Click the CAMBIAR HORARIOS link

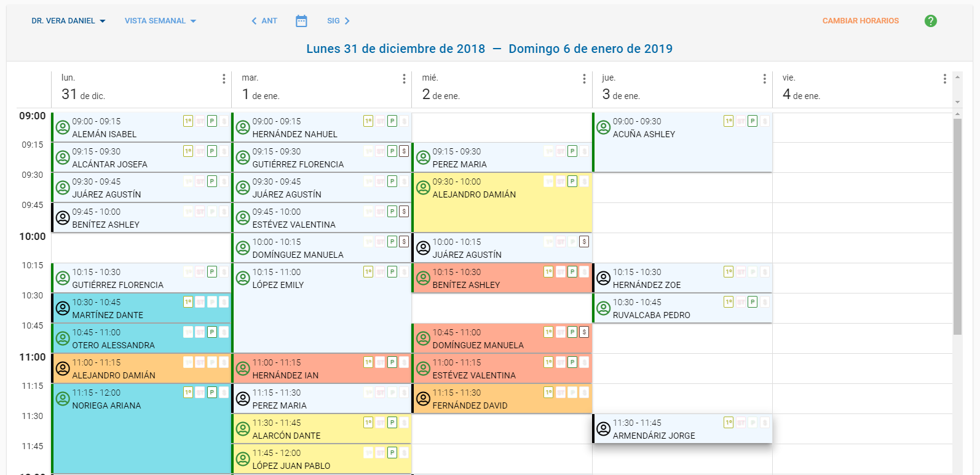[x=860, y=21]
